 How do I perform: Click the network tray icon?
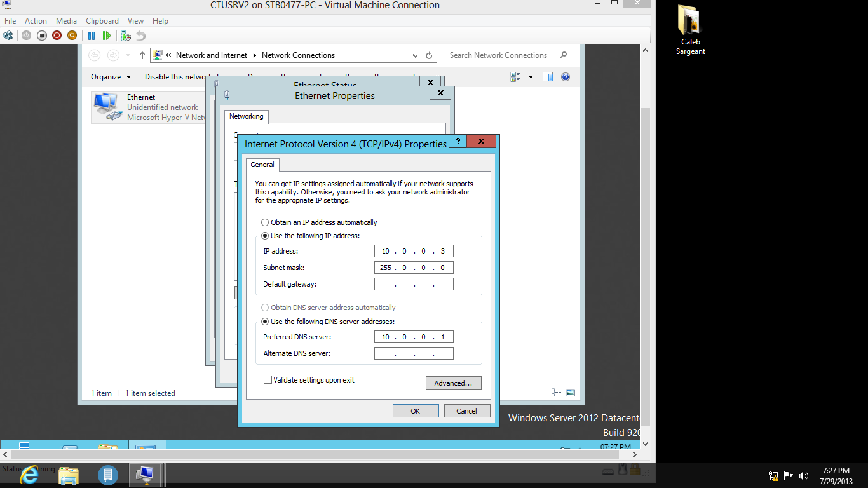[x=773, y=475]
